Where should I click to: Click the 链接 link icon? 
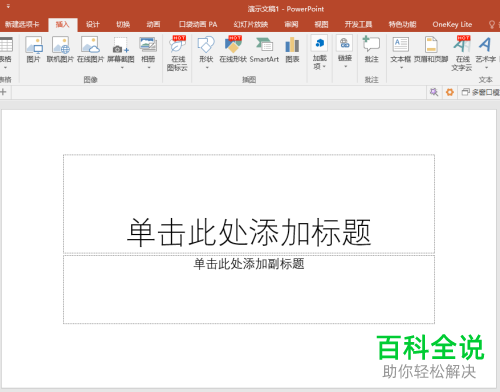pyautogui.click(x=345, y=43)
